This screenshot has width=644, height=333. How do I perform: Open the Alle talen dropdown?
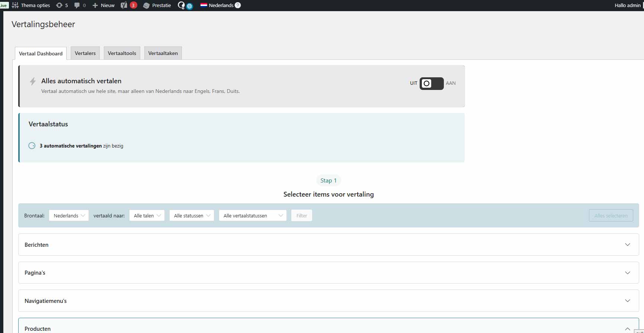coord(147,216)
